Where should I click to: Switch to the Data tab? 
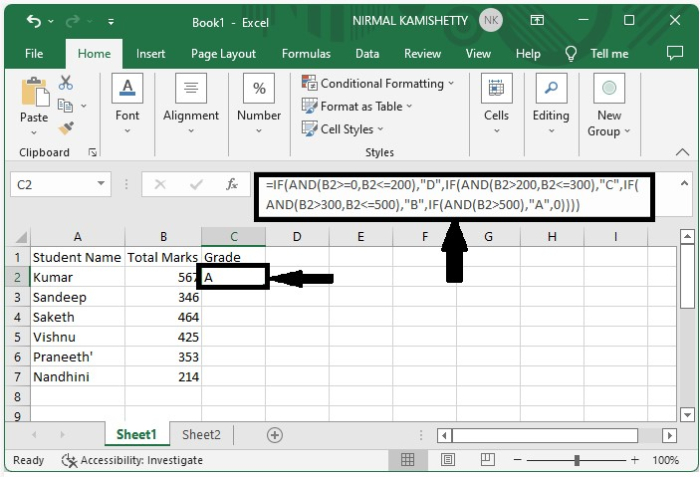point(367,54)
